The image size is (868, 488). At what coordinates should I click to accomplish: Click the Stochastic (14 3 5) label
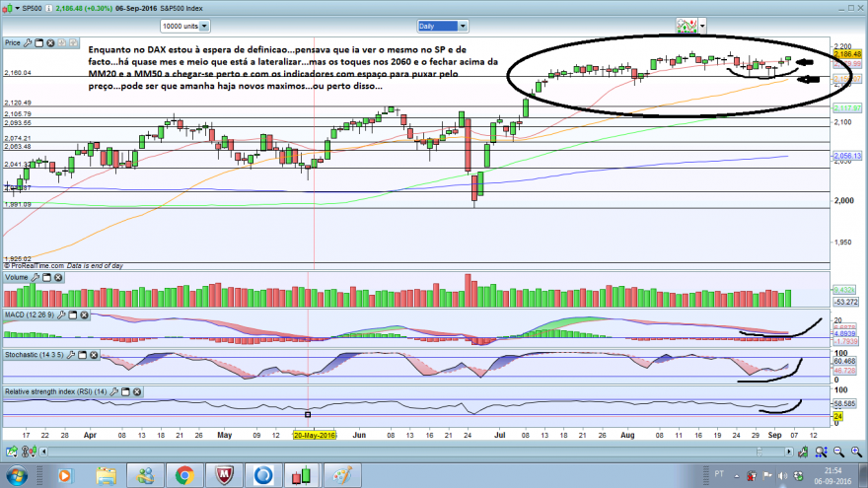pos(34,355)
